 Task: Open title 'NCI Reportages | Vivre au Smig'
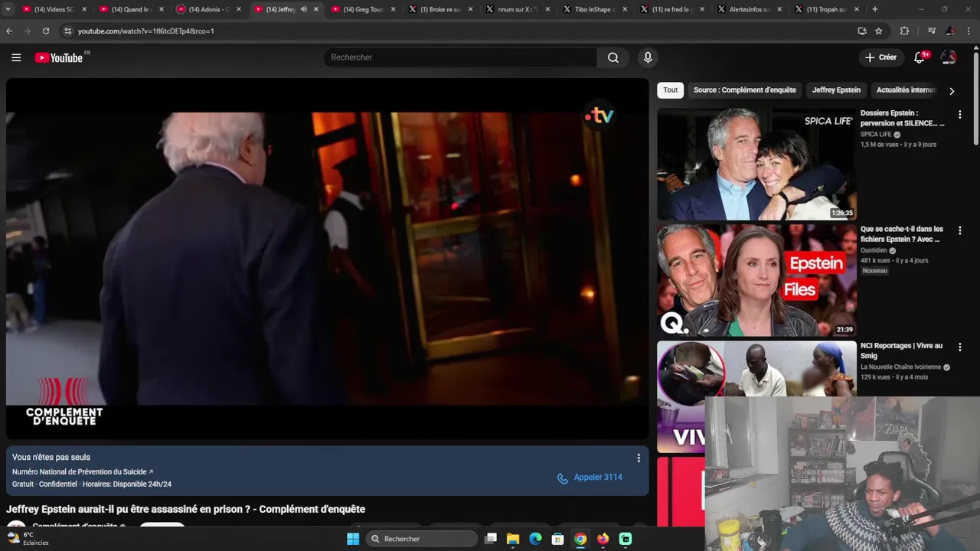(x=902, y=350)
